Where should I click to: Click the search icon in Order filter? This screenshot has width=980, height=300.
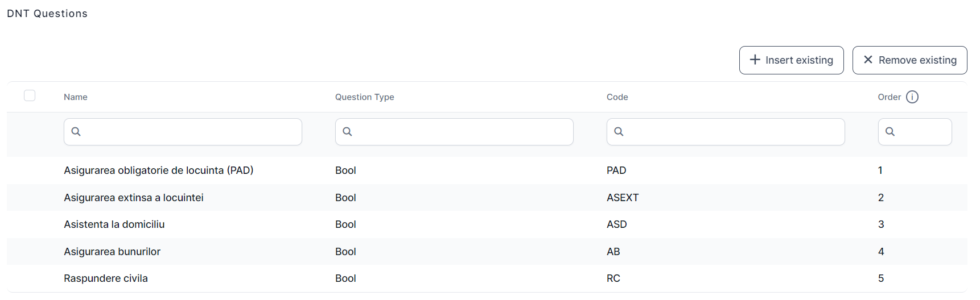(x=890, y=132)
